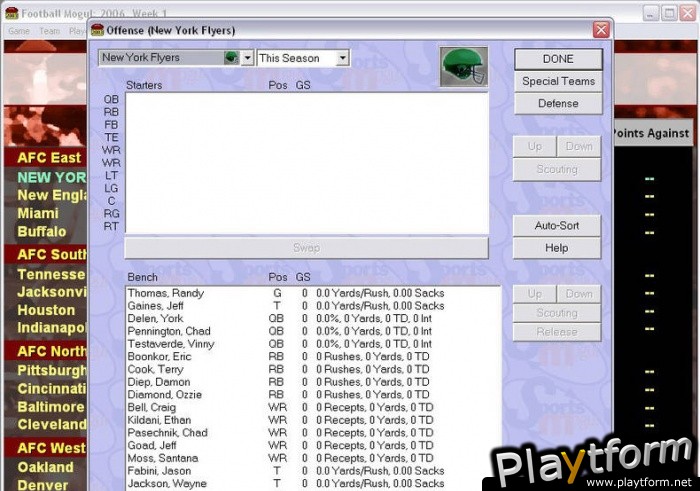
Task: Minimize the Football Mogul main window
Action: pyautogui.click(x=651, y=13)
